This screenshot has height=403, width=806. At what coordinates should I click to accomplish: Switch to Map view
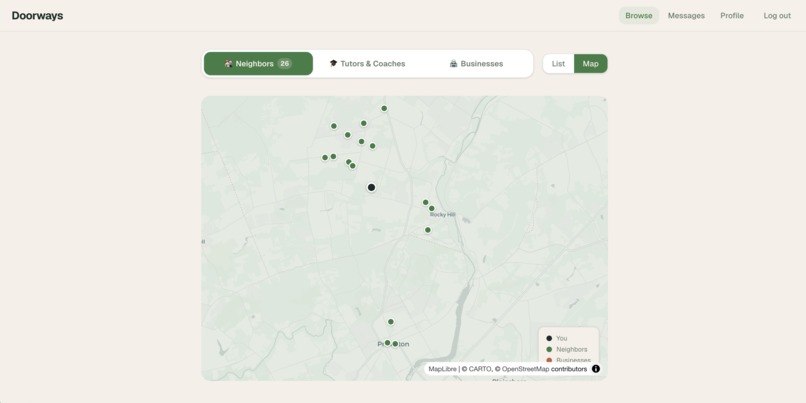point(591,64)
